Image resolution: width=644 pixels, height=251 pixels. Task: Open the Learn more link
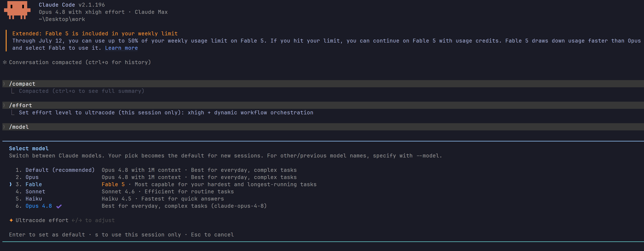point(121,48)
